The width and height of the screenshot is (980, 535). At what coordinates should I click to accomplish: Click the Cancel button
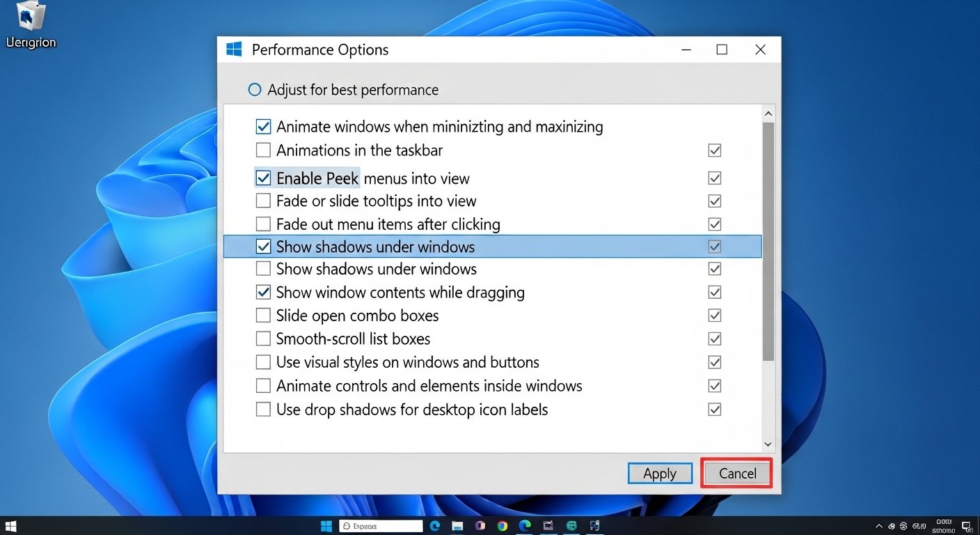[737, 474]
